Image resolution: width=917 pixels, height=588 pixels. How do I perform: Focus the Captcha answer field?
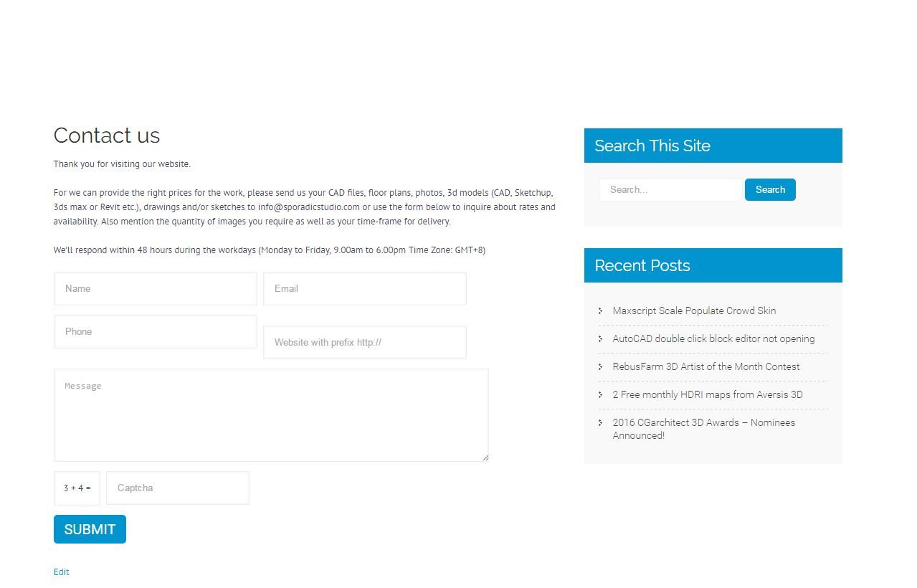[178, 488]
